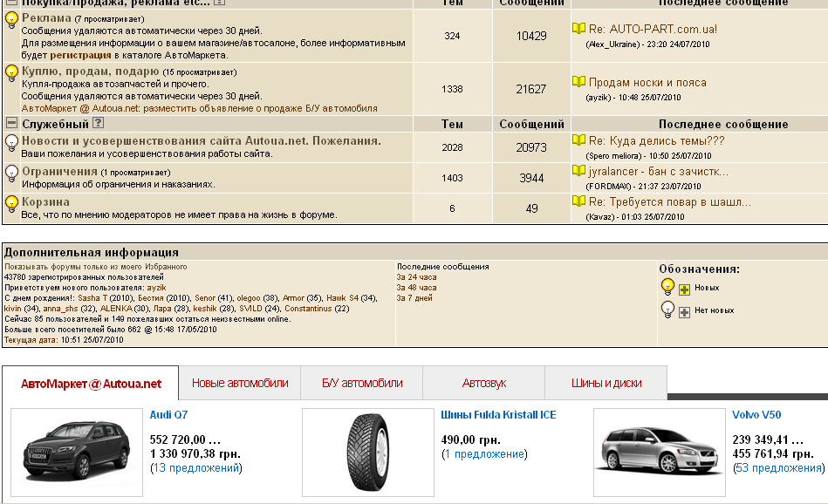The width and height of the screenshot is (828, 504).
Task: Open the Б/У автомобили tab
Action: (362, 383)
